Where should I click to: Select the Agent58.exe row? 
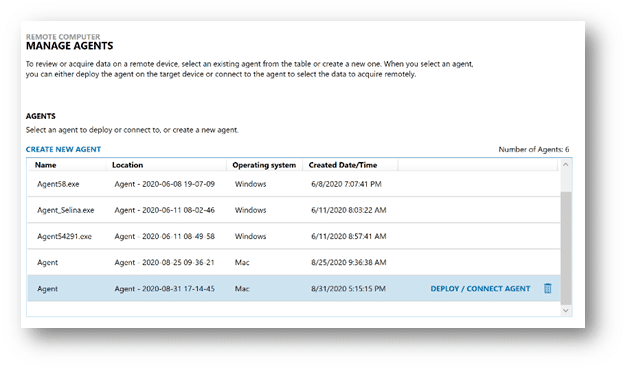point(294,184)
